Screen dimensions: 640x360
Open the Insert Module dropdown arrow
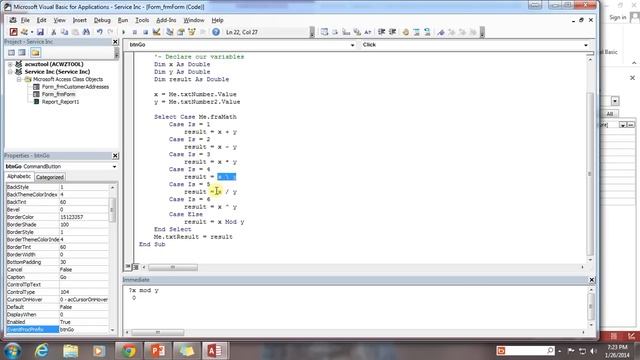point(31,32)
